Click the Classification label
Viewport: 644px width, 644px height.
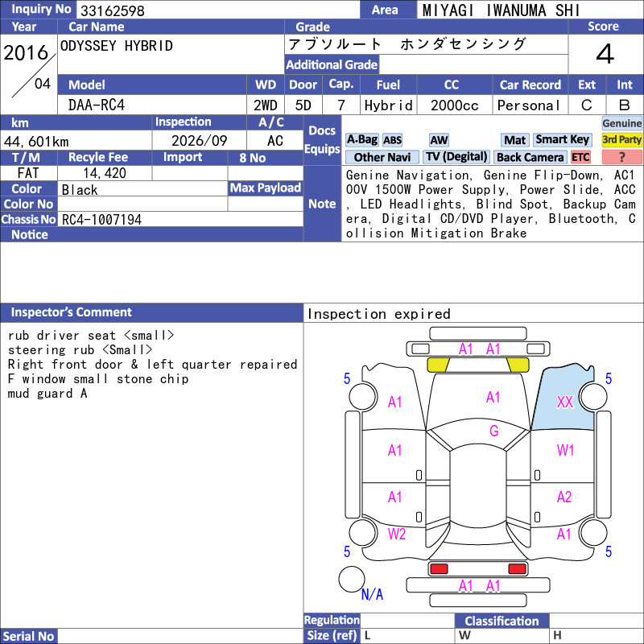[502, 621]
